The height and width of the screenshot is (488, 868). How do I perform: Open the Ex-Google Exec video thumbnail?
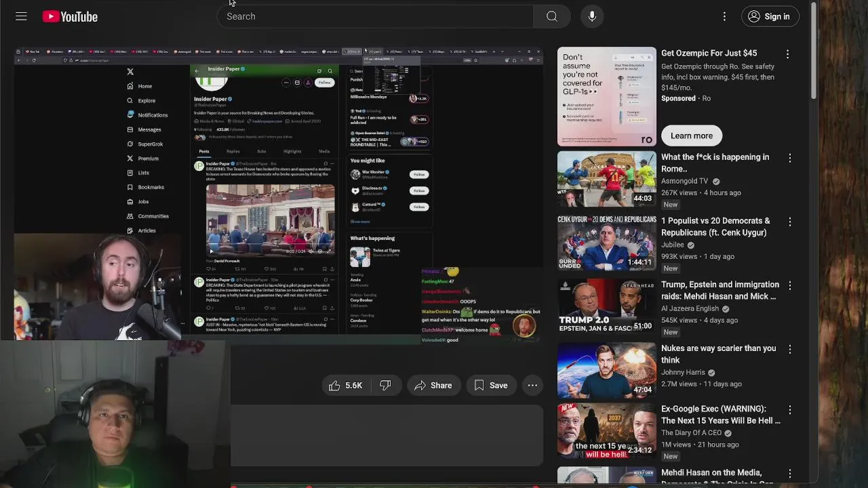tap(607, 431)
